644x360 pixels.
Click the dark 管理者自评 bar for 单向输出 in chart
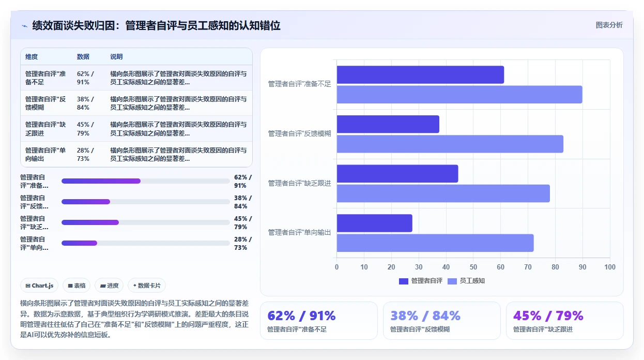(375, 223)
